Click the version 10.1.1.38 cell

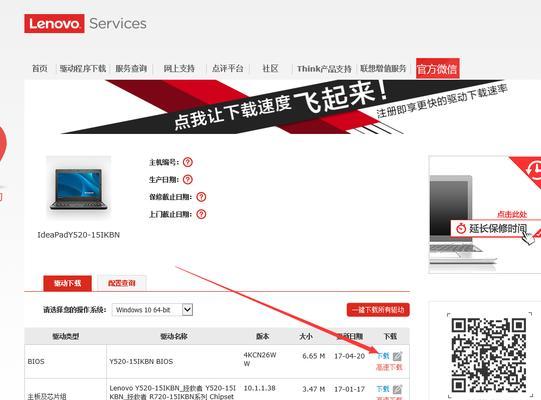tap(259, 388)
